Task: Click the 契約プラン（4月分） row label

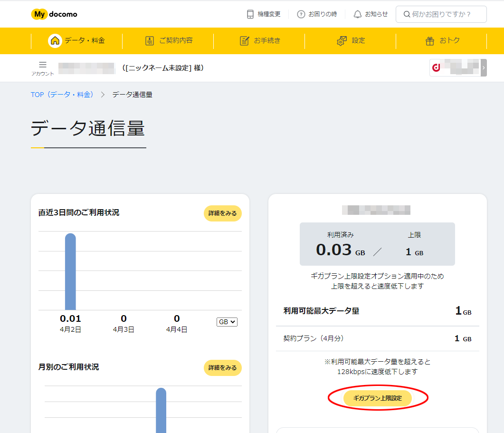Action: 314,338
